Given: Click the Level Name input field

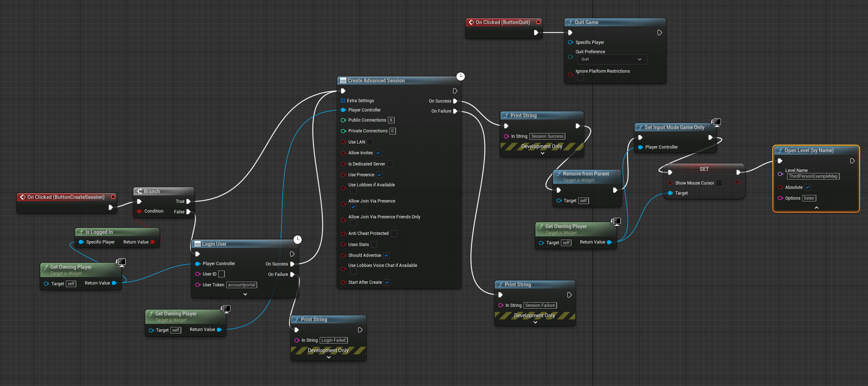Looking at the screenshot, I should tap(813, 176).
